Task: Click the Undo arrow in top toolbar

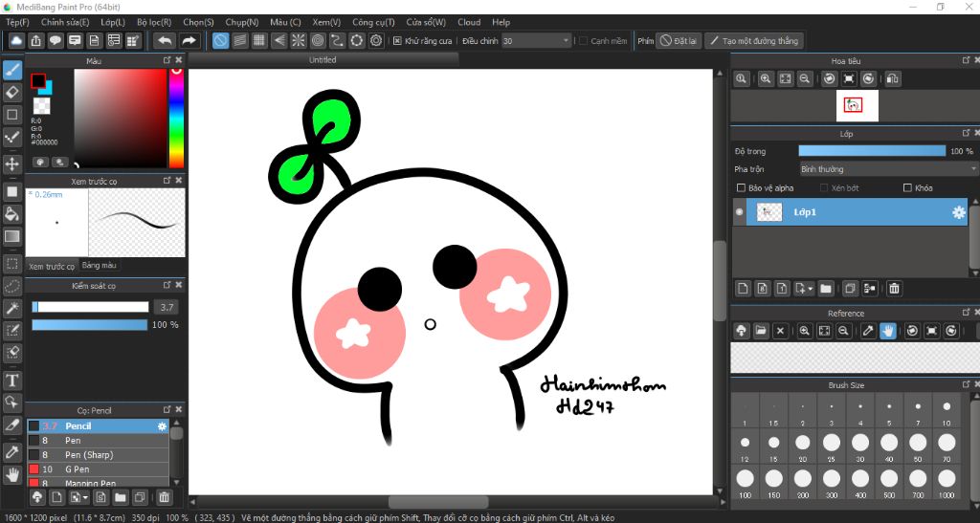Action: pos(165,40)
